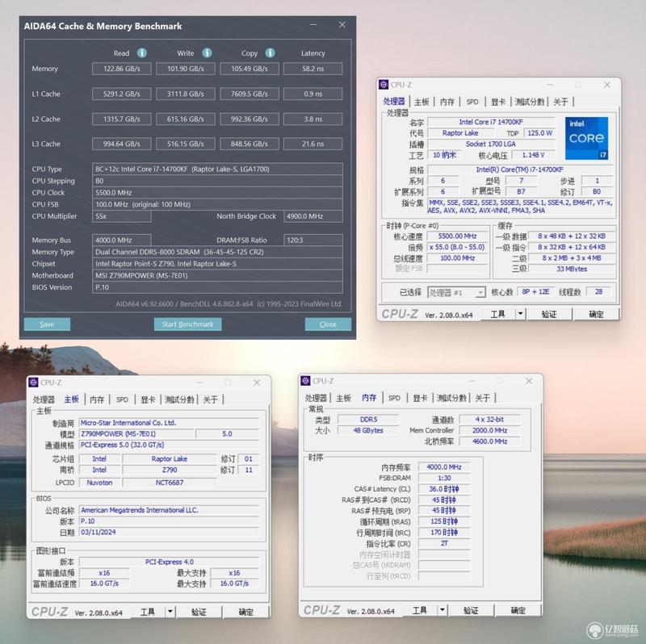This screenshot has height=644, width=646.
Task: Switch to the SPD tab in the memory window
Action: click(x=394, y=398)
